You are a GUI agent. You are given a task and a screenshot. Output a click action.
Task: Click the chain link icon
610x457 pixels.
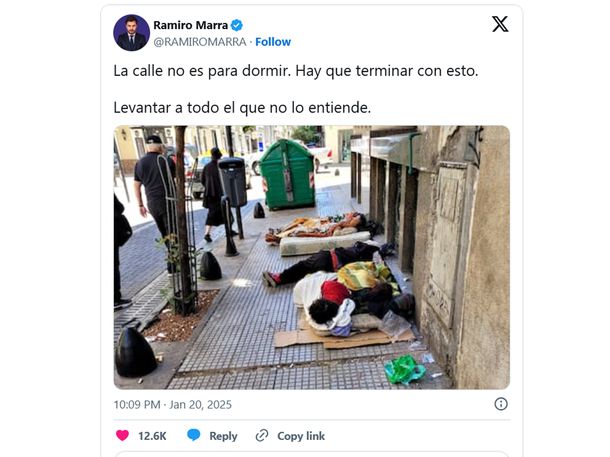[262, 435]
